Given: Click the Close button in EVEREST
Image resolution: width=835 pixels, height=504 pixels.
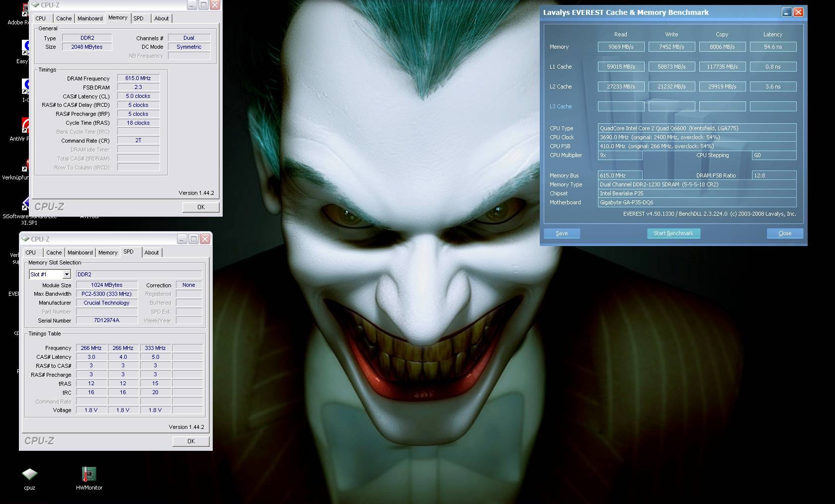Looking at the screenshot, I should click(x=785, y=233).
